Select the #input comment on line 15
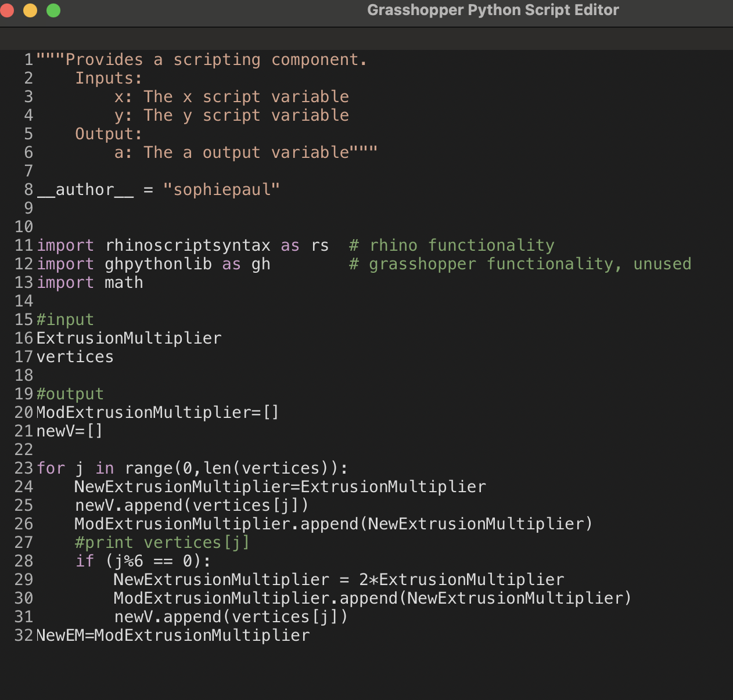This screenshot has height=700, width=733. pos(65,319)
